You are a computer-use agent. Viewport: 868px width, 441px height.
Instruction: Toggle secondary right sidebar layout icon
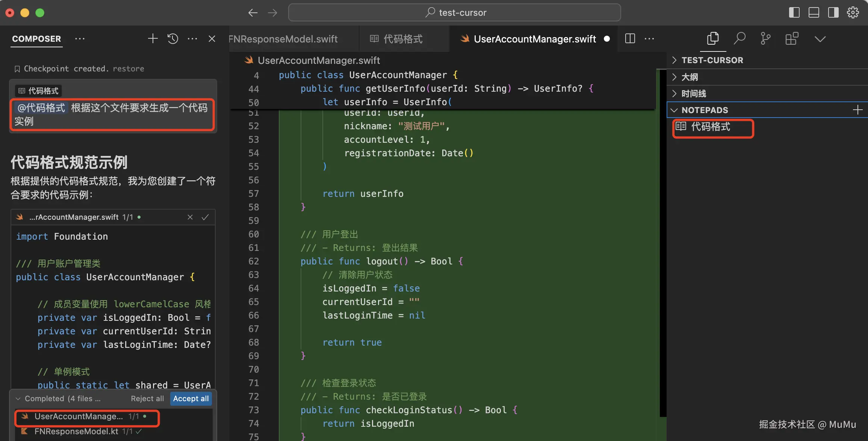pos(833,12)
